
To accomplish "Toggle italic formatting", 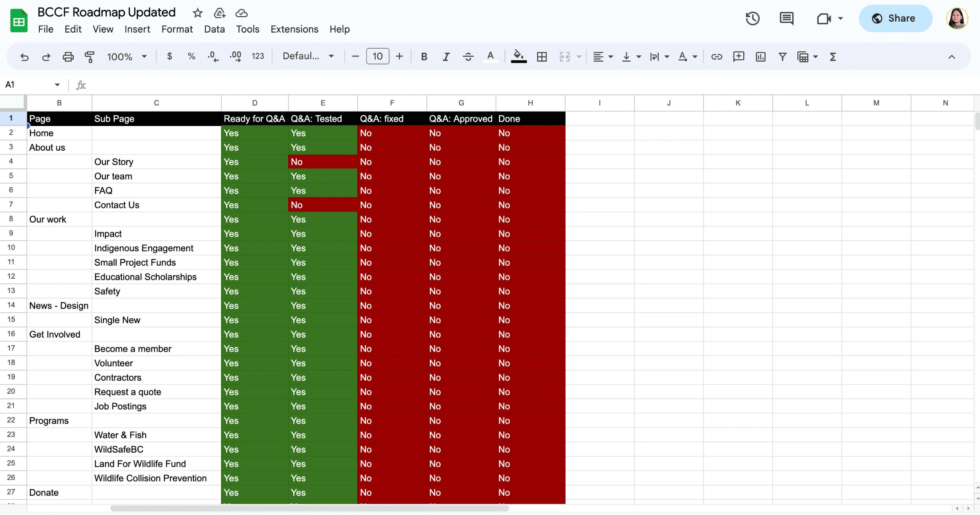I will coord(446,57).
